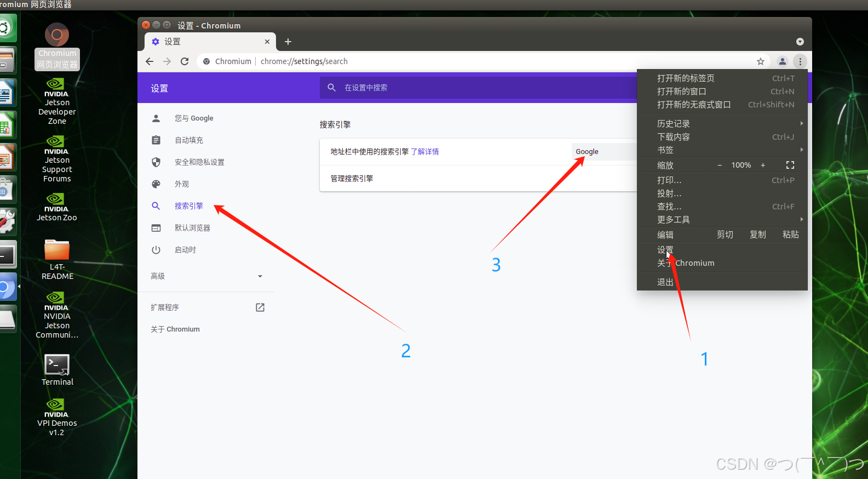Expand the 高级 settings section
The height and width of the screenshot is (479, 868).
(206, 276)
